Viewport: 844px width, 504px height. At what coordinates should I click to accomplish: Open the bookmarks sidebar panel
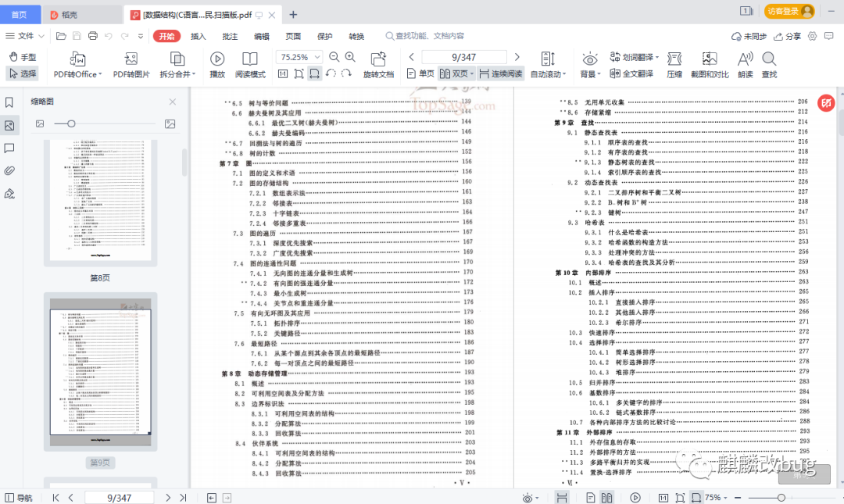tap(9, 102)
